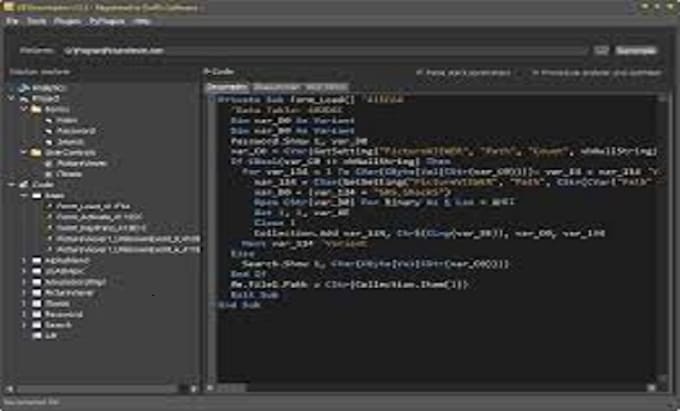Select the Code node label
The image size is (680, 411).
click(x=43, y=185)
